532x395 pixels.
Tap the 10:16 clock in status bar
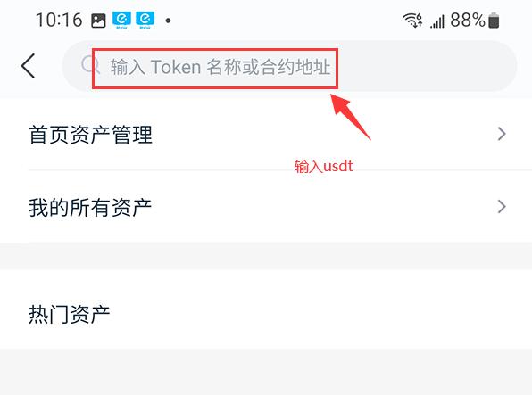(x=59, y=20)
